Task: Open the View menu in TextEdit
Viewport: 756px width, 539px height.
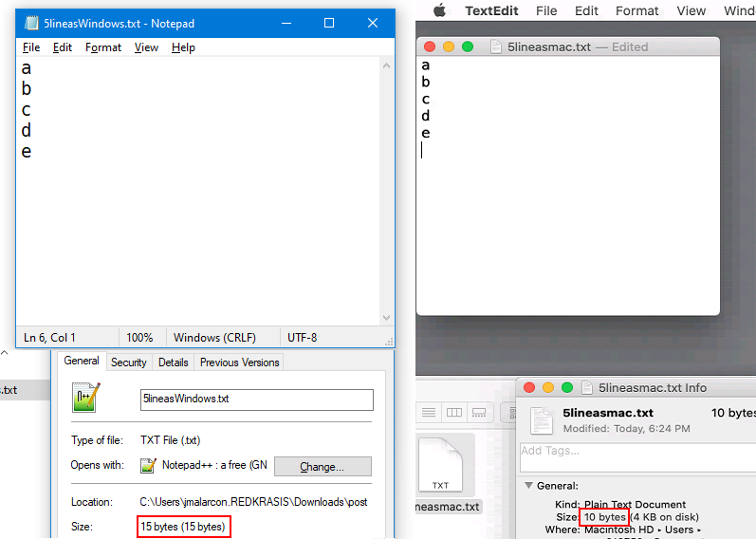Action: [x=691, y=10]
